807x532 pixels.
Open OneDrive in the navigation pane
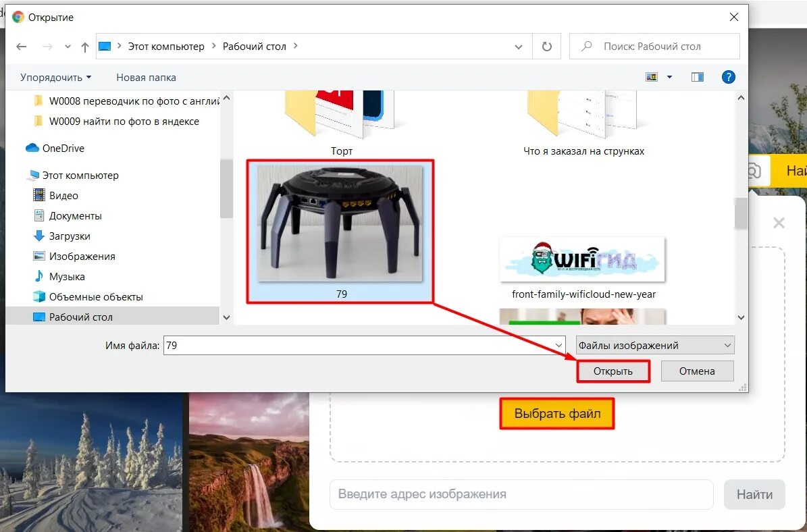coord(55,148)
